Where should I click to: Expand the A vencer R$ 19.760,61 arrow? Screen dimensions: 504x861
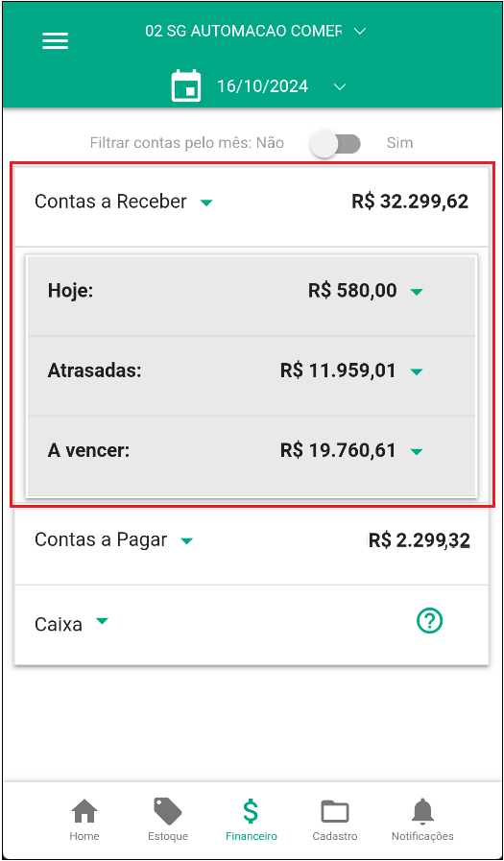tap(417, 452)
